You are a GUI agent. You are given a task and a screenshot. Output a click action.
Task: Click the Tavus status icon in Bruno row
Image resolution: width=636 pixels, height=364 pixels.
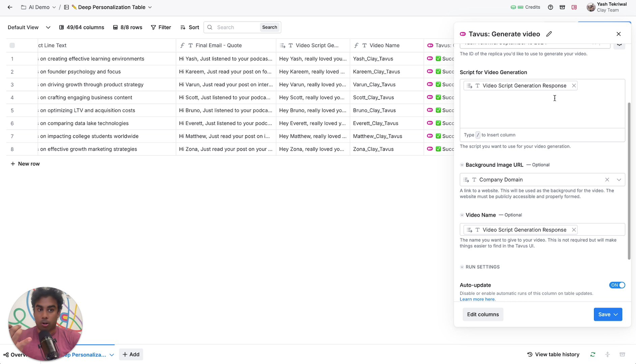click(430, 110)
